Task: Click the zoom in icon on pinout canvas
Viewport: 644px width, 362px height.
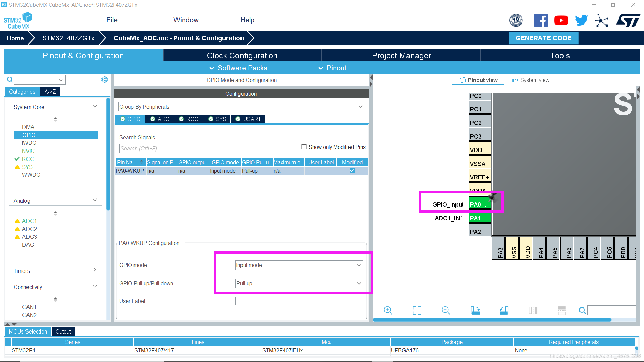Action: (x=388, y=310)
